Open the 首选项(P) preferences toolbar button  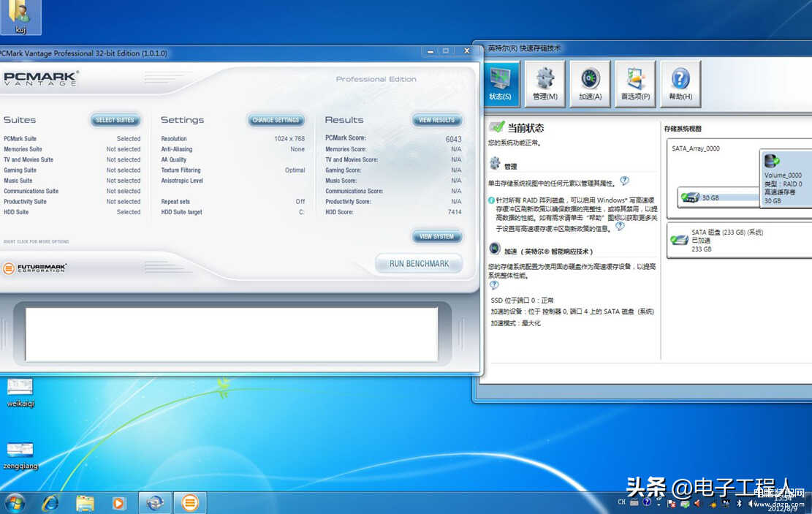click(x=635, y=84)
